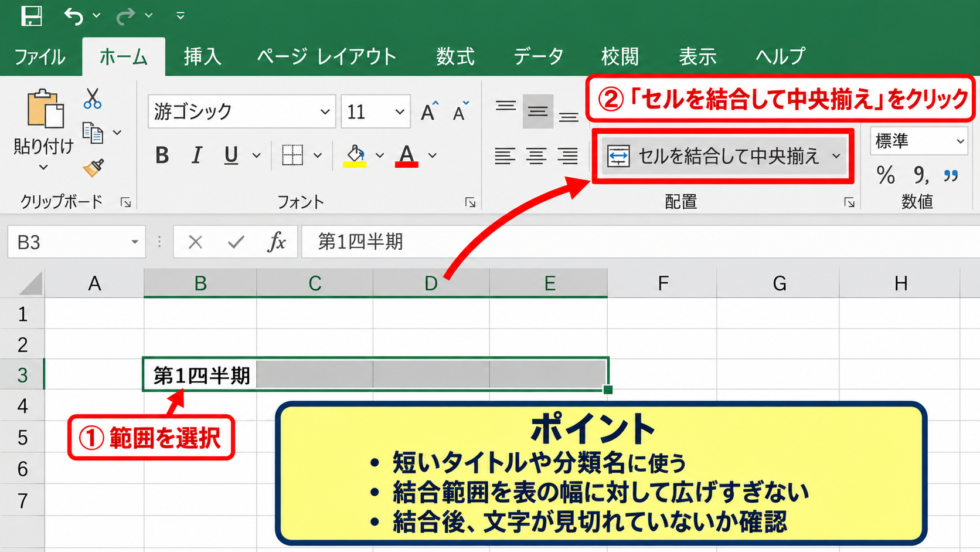Open the 標準 number format dropdown
The width and height of the screenshot is (980, 552).
(x=960, y=141)
